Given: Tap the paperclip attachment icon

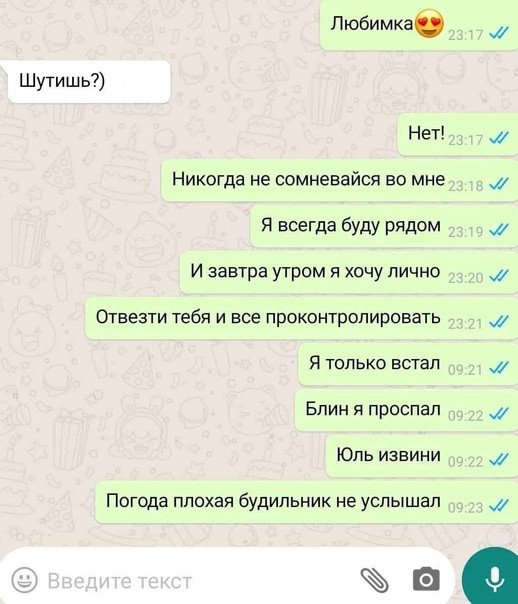Looking at the screenshot, I should [374, 579].
